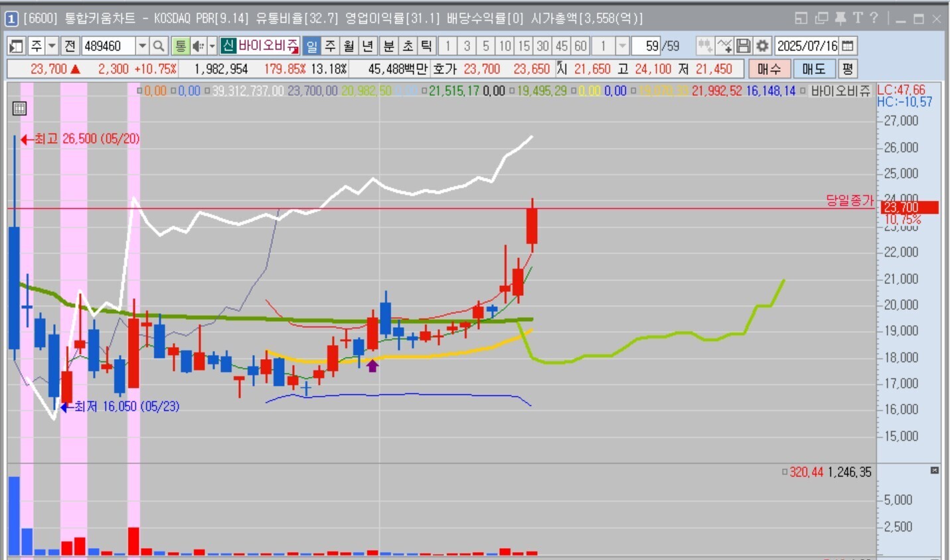Click the 59 candle count input field
This screenshot has width=950, height=560.
point(646,46)
